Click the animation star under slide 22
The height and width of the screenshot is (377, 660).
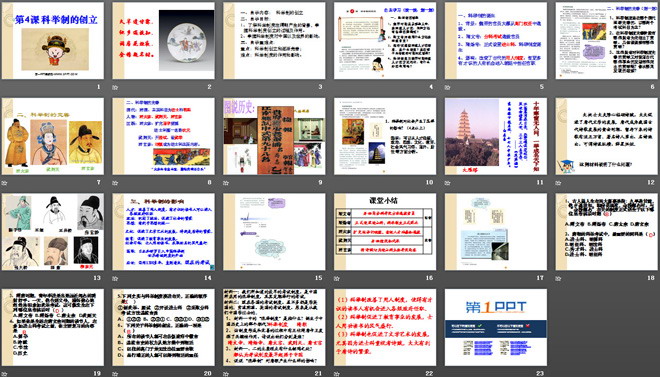click(337, 374)
